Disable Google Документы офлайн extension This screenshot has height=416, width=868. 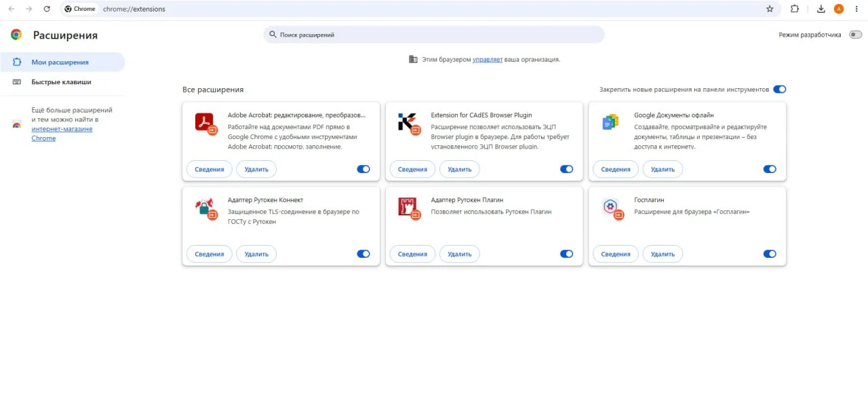[x=770, y=169]
